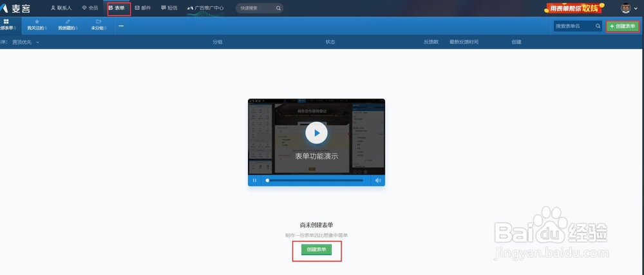Click the 分组 column header

(217, 42)
